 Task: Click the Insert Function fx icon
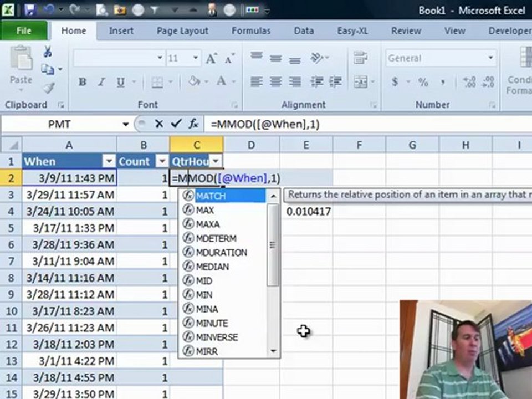pos(194,124)
